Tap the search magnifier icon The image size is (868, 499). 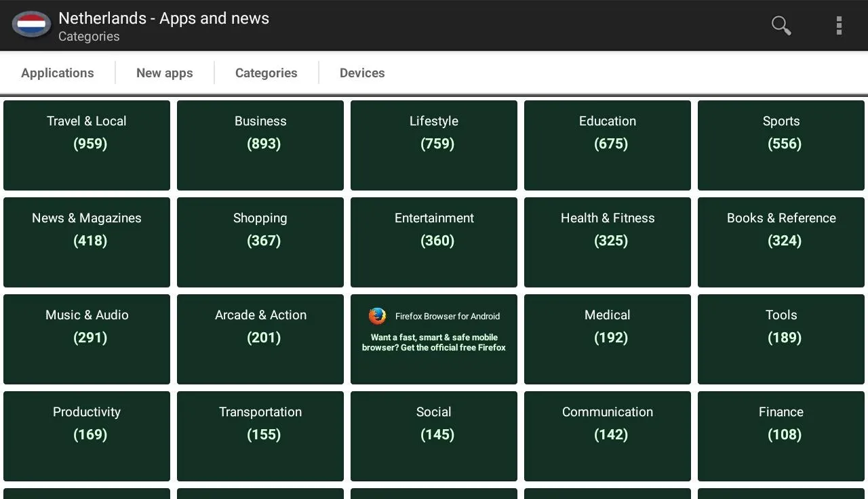781,25
